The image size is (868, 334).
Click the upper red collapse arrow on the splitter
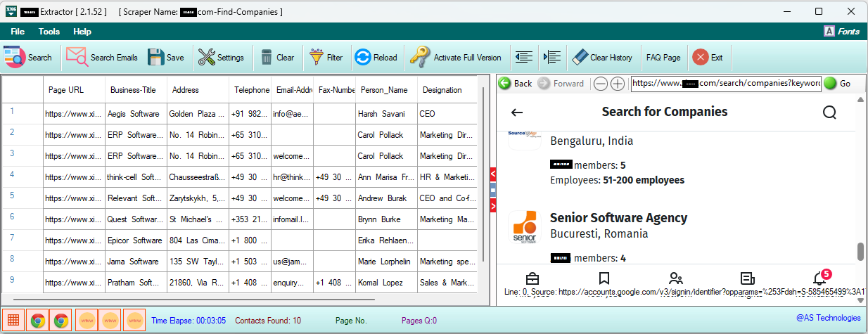coord(493,173)
